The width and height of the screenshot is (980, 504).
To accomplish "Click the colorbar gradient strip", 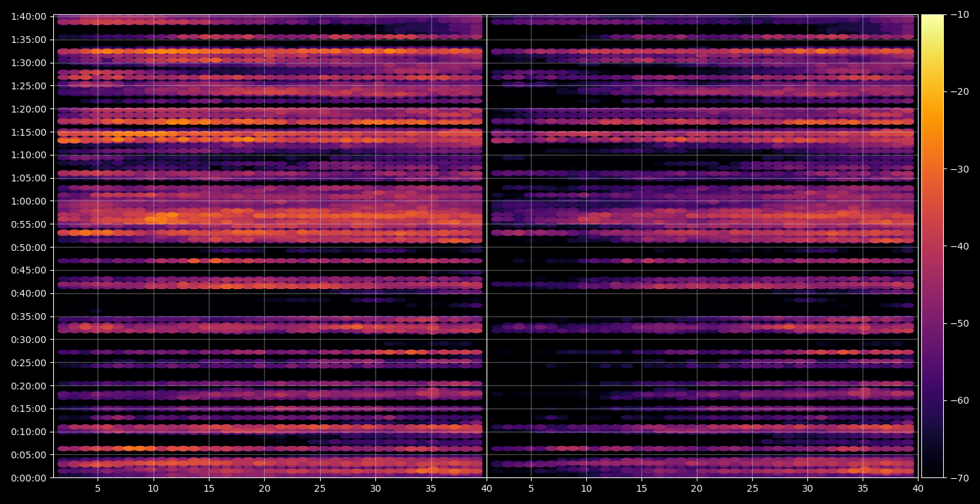I will [932, 246].
